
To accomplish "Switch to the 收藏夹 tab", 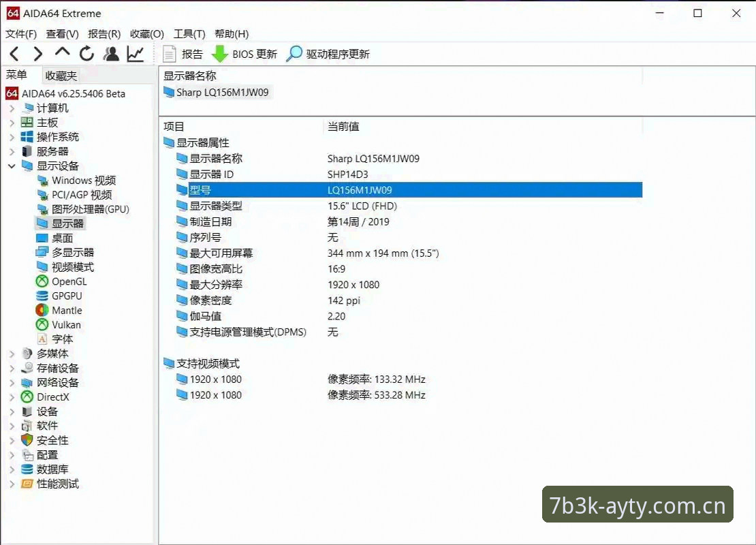I will click(61, 76).
